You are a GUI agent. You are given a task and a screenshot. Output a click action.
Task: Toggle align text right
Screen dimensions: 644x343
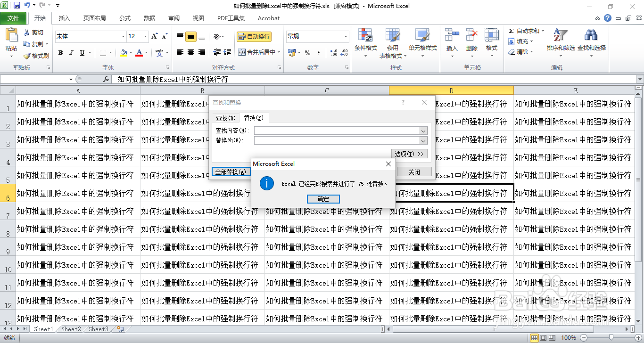pyautogui.click(x=202, y=52)
